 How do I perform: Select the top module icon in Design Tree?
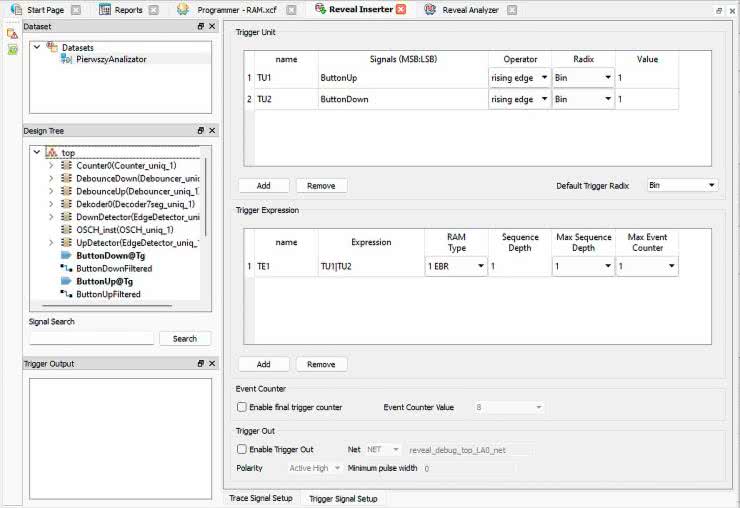(52, 152)
